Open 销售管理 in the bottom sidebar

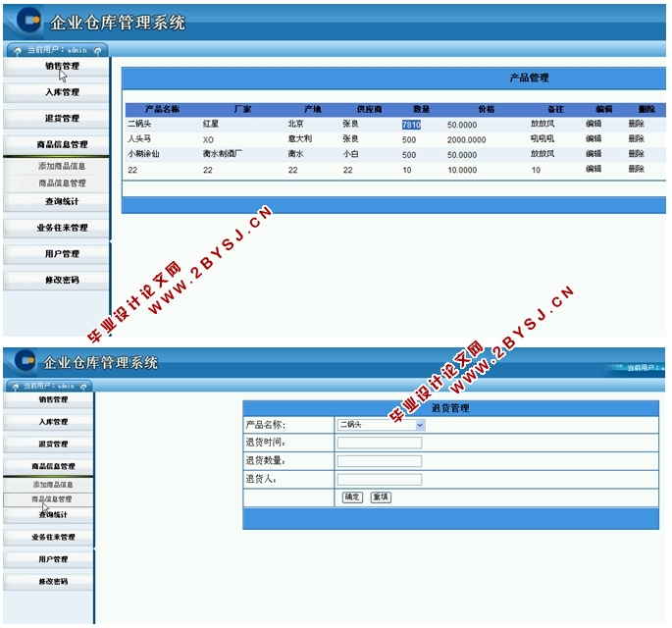pos(48,400)
